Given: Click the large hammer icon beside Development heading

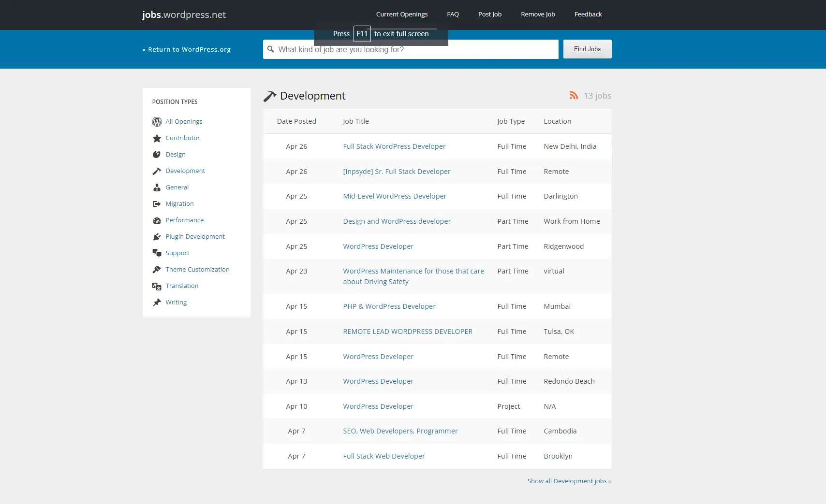Looking at the screenshot, I should click(270, 96).
